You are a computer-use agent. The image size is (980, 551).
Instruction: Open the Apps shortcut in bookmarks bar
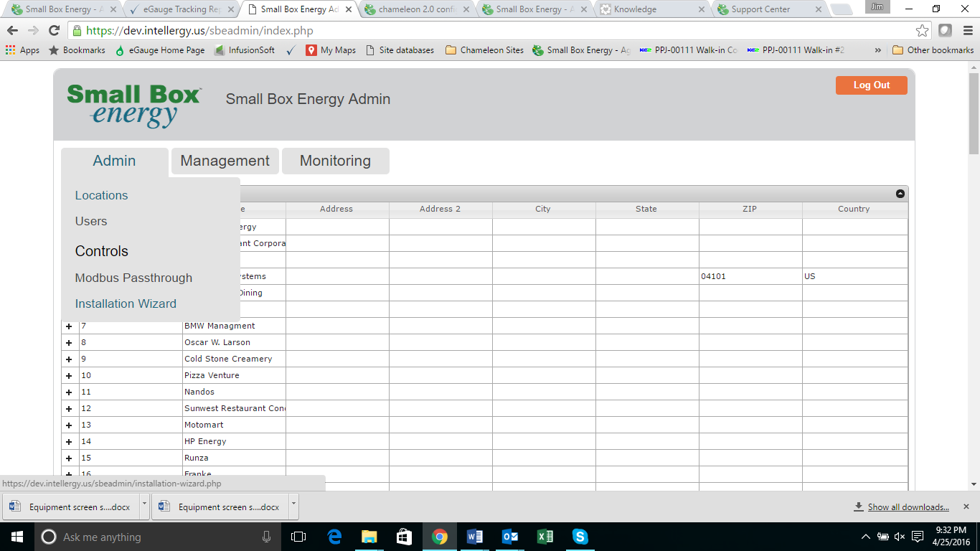[x=22, y=50]
